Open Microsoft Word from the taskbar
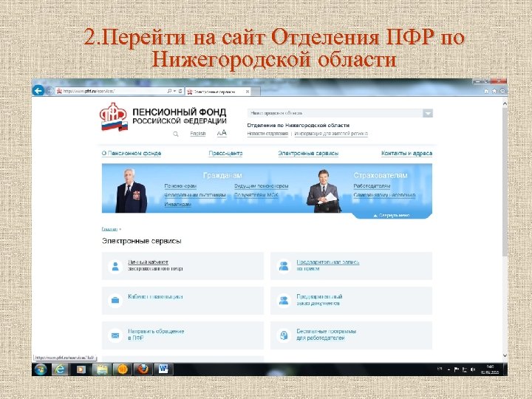The width and height of the screenshot is (532, 399). coord(163,369)
